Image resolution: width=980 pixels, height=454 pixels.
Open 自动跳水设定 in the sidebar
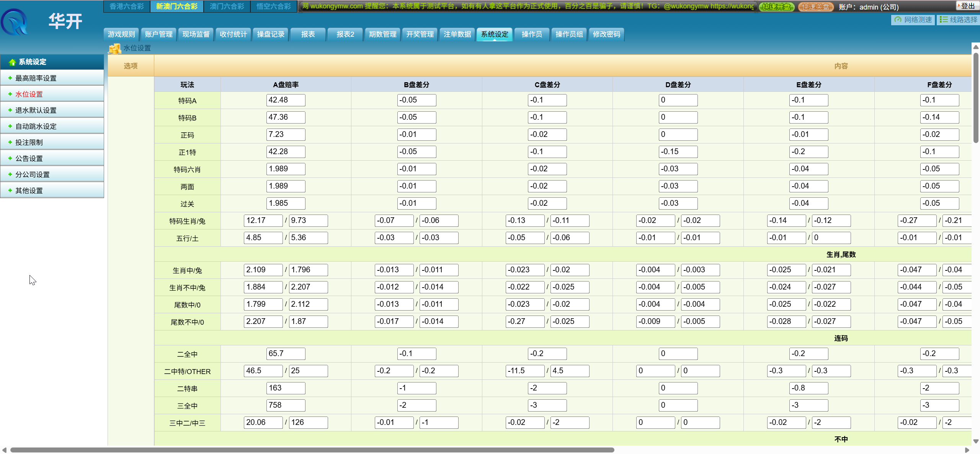(x=52, y=126)
